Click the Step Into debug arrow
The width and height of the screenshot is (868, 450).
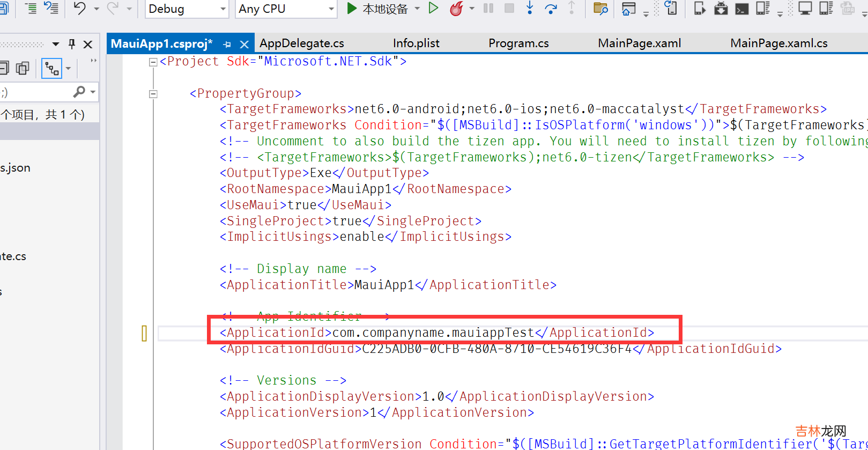click(530, 8)
